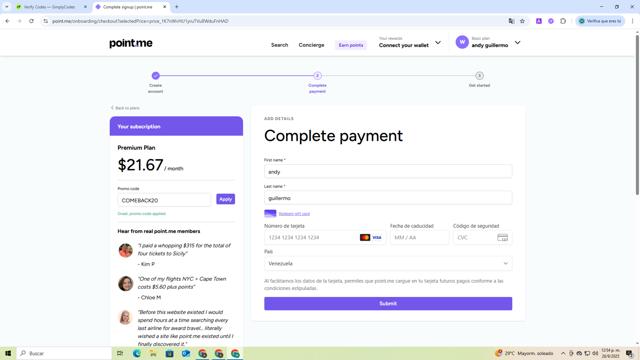
Task: Expand the andy guillermo account menu
Action: click(x=518, y=42)
